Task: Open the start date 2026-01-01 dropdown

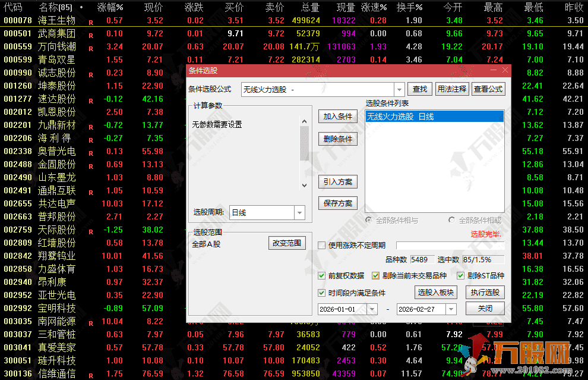Action: 372,309
